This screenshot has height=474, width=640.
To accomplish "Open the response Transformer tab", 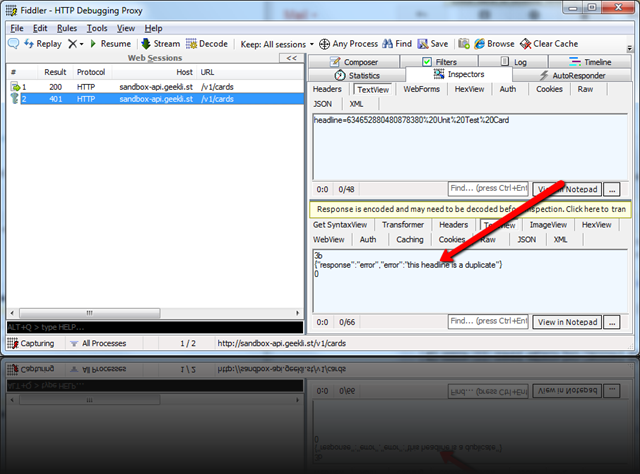I will (x=402, y=225).
